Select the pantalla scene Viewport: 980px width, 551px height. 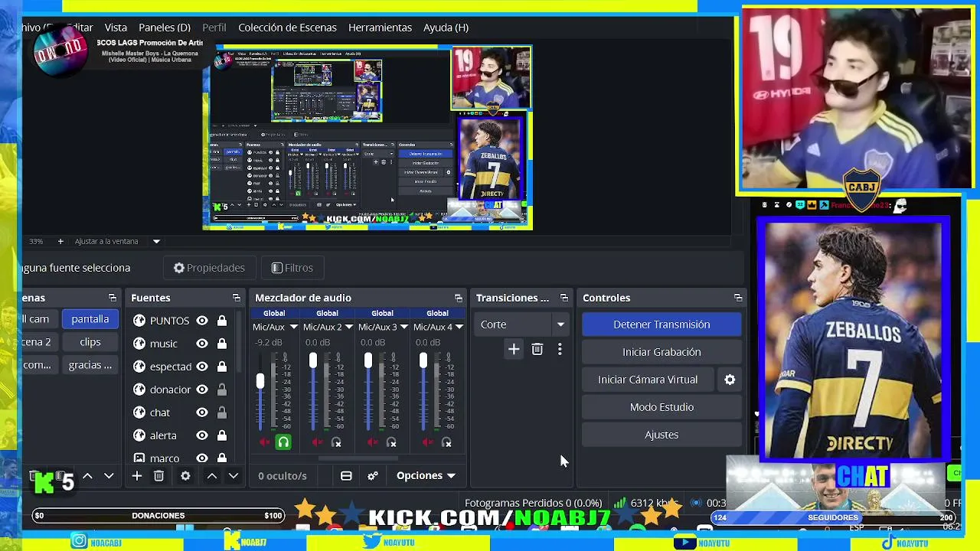90,319
